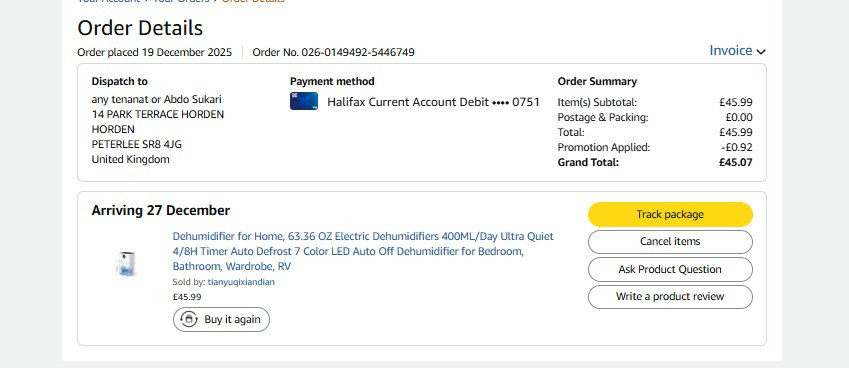This screenshot has height=368, width=849.
Task: Select Ask Product Question
Action: [670, 270]
